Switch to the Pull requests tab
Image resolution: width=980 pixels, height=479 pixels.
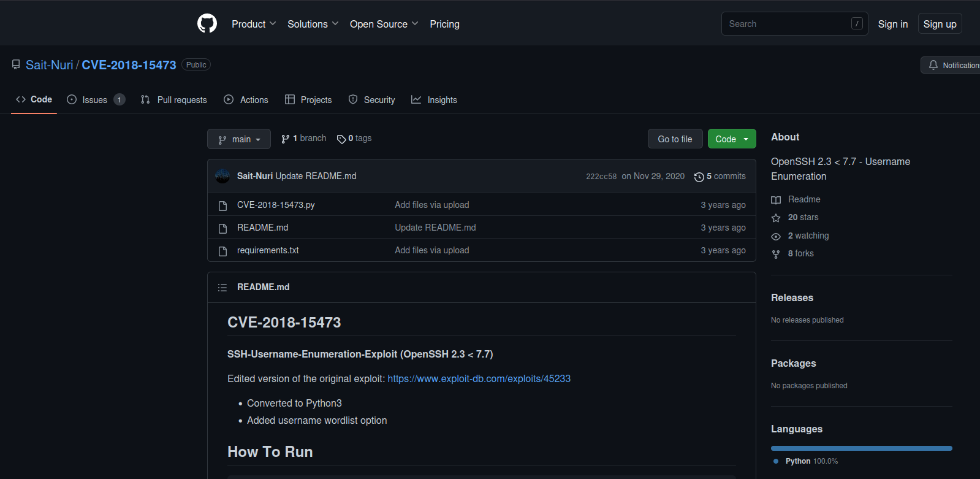click(x=174, y=99)
